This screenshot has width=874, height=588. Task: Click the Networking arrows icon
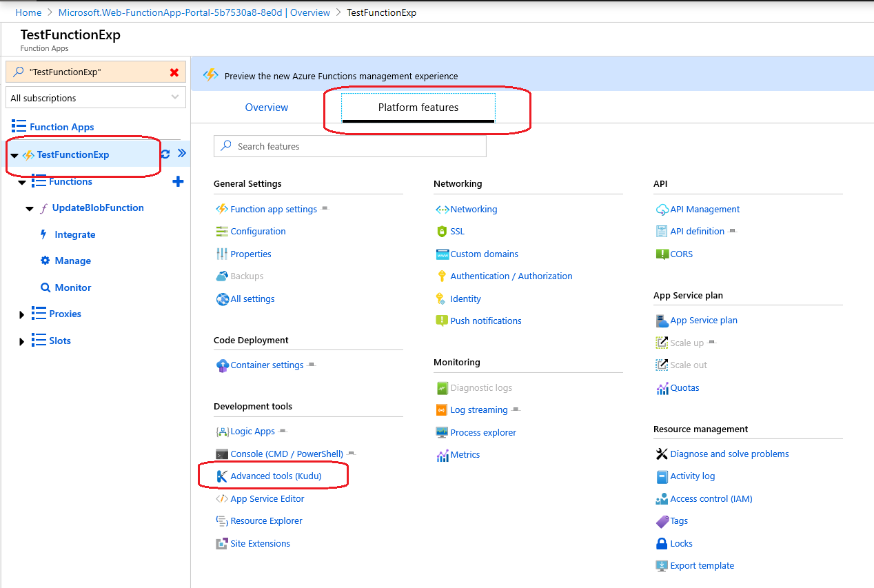[x=442, y=209]
